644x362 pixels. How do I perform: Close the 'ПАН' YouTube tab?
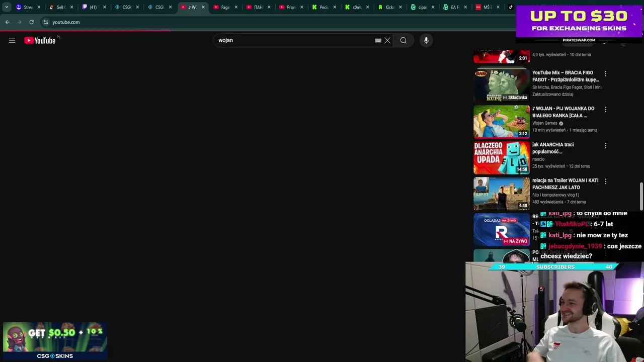pos(269,7)
